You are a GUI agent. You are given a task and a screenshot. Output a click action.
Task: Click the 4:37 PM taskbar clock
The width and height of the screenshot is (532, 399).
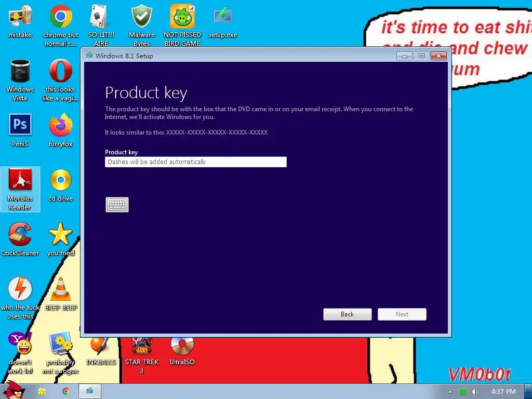click(503, 392)
